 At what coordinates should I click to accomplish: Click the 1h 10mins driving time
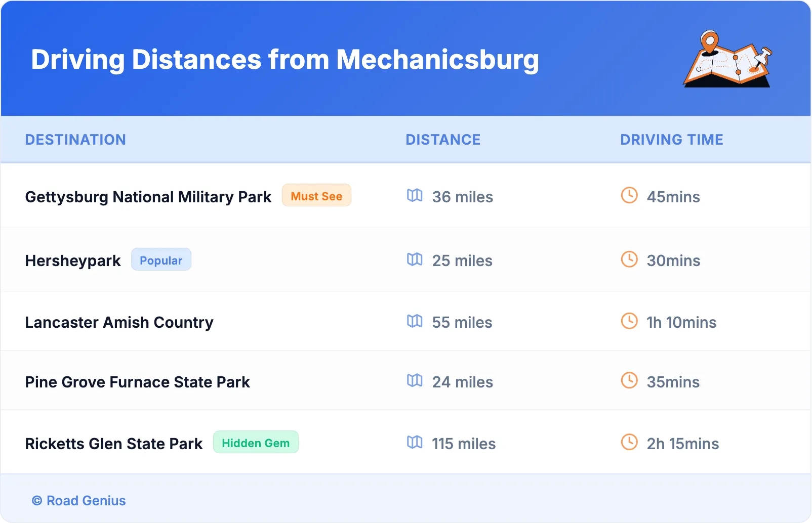(x=681, y=322)
